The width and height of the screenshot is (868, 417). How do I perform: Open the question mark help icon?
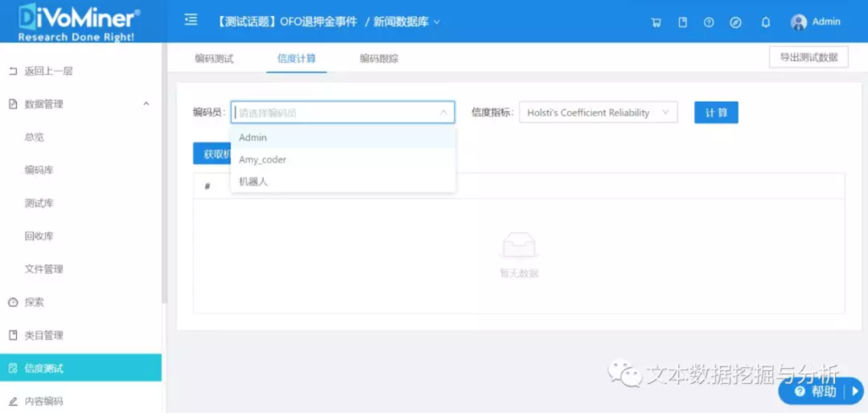[x=709, y=23]
